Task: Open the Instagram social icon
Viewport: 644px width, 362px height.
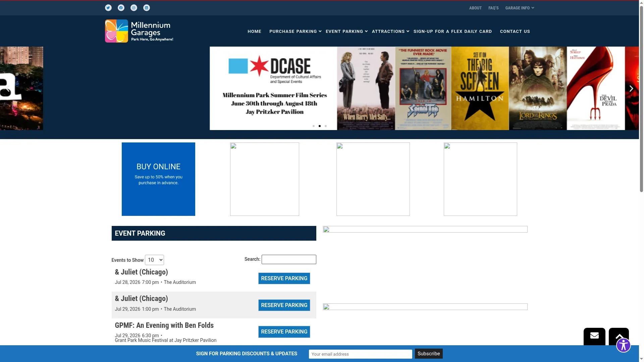Action: 133,8
